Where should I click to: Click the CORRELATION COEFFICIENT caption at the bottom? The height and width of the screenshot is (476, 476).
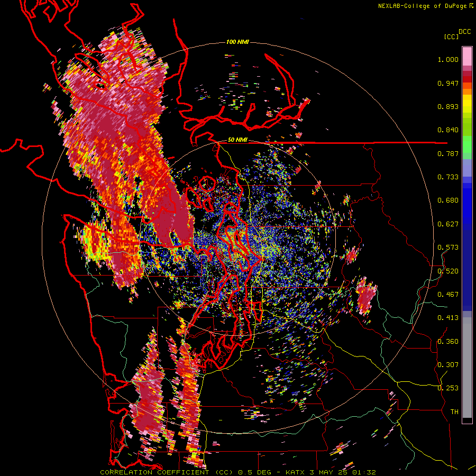pyautogui.click(x=237, y=472)
